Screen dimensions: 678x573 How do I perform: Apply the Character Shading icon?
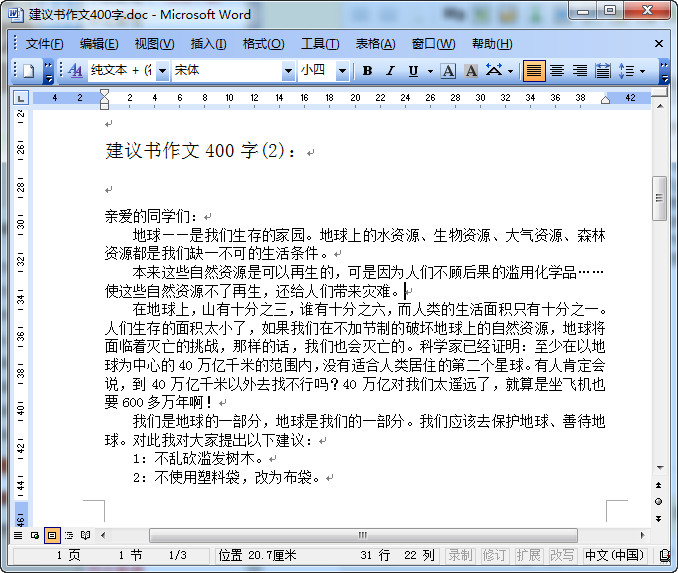(x=471, y=71)
